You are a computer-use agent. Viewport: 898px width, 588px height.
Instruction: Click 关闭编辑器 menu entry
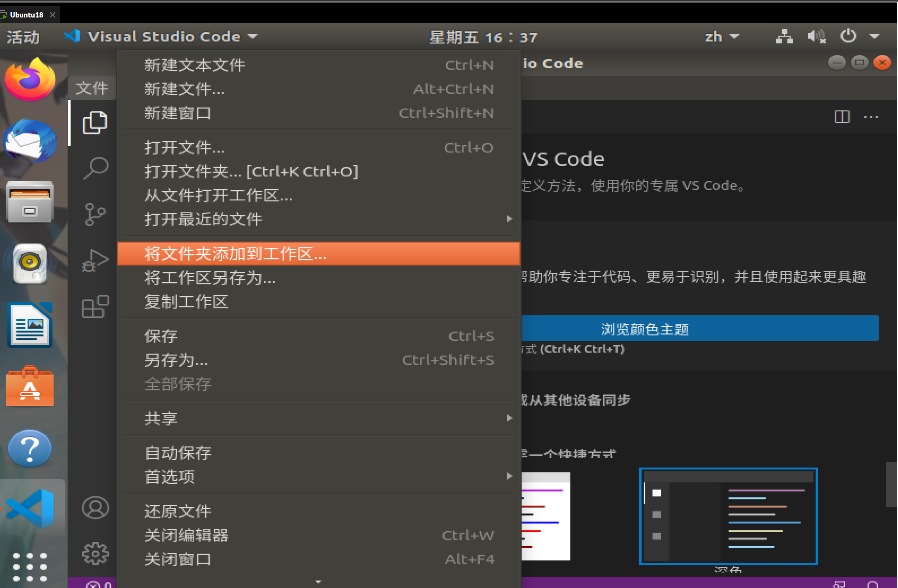[319, 535]
